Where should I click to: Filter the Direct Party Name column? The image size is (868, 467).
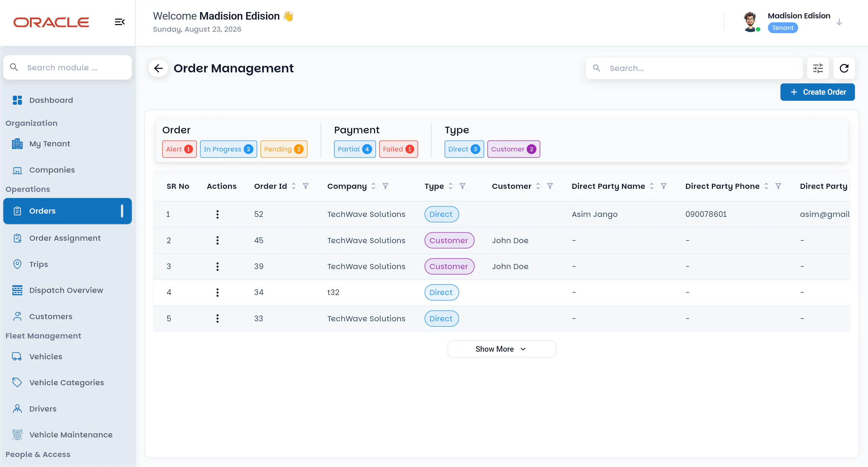tap(663, 186)
